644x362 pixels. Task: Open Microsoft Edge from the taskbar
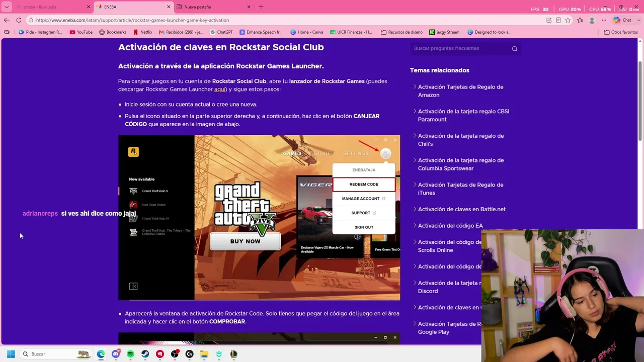tap(101, 354)
